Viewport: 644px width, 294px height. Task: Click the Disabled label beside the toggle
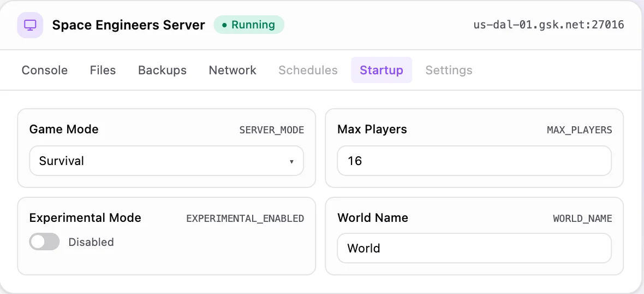(x=91, y=242)
